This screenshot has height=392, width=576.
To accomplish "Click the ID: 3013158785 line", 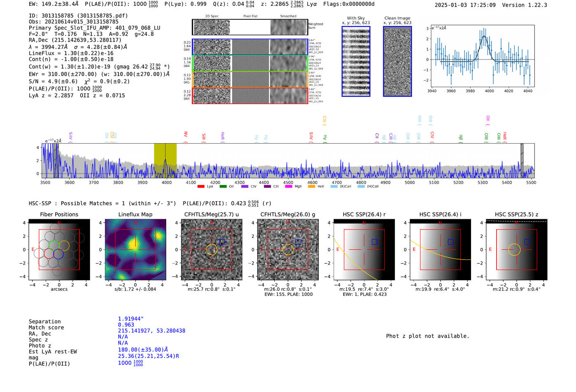I will point(78,16).
